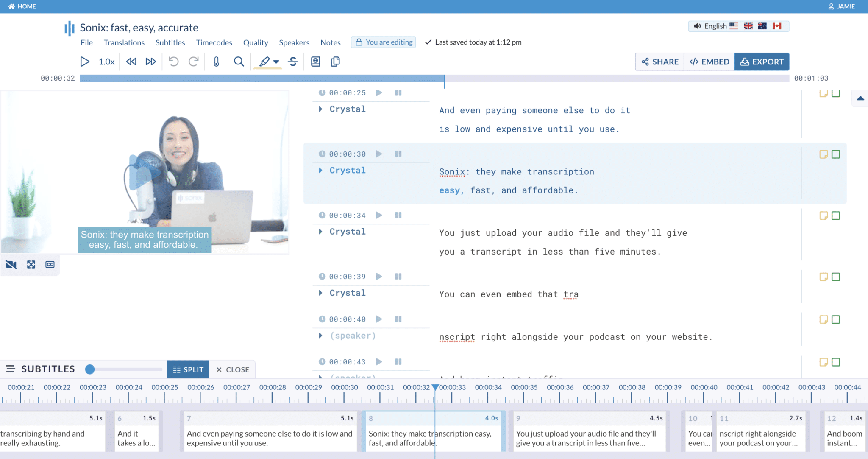Open the Speakers menu
Screen dimensions: 868x459
294,42
